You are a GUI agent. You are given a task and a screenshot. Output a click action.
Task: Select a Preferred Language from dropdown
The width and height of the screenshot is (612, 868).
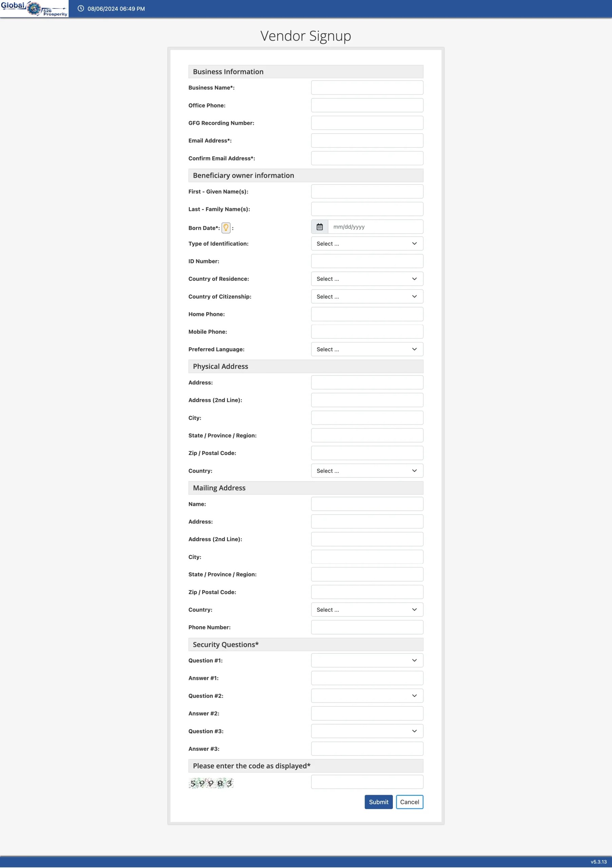point(367,349)
